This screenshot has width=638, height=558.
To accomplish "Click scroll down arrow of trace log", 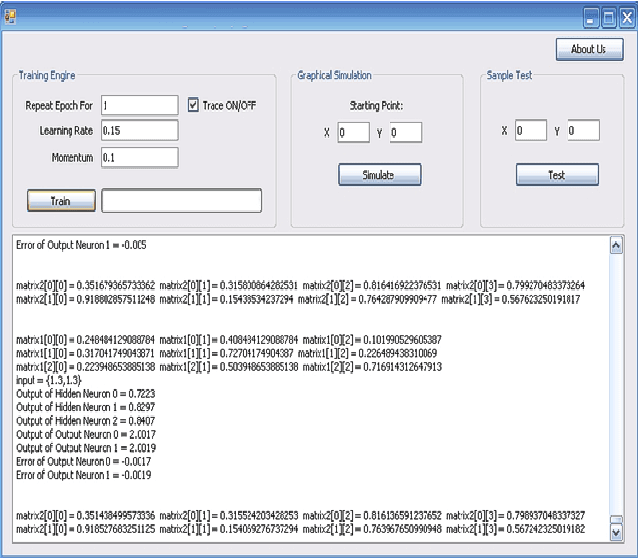I will tap(616, 532).
